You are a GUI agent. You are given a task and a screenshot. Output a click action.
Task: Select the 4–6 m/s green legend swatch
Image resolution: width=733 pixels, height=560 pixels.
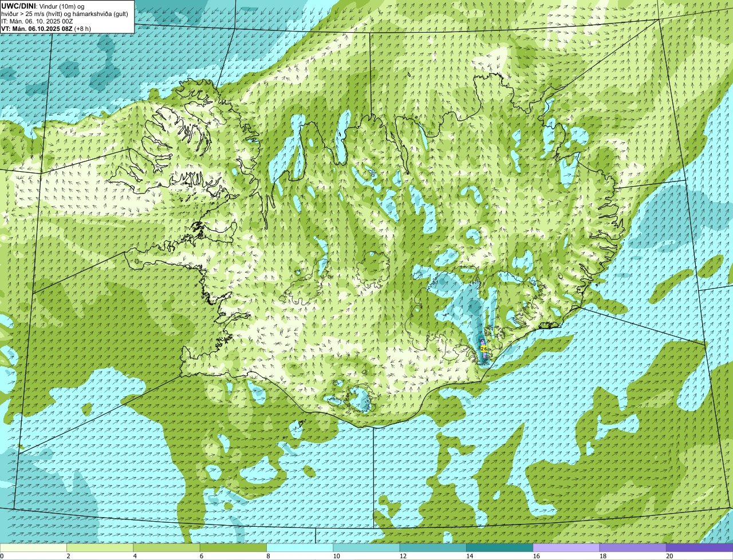click(167, 547)
